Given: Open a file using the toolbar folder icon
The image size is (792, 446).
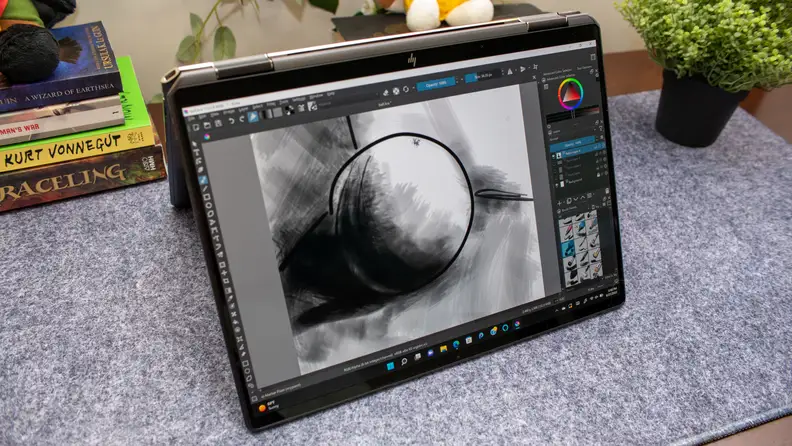Looking at the screenshot, I should (x=207, y=125).
